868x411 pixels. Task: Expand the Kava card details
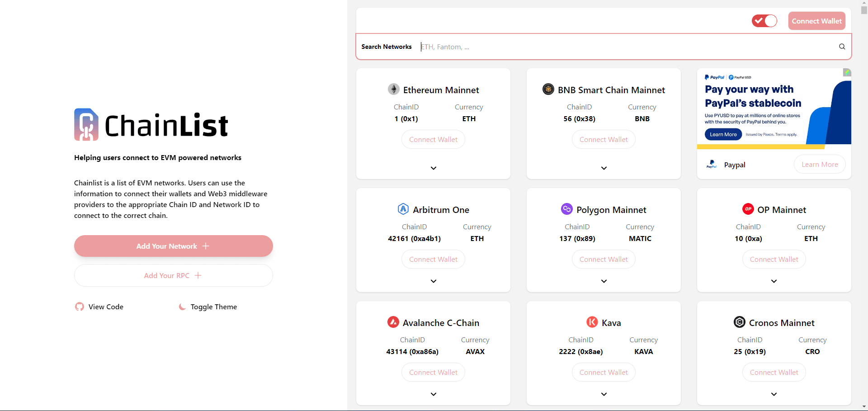coord(604,394)
